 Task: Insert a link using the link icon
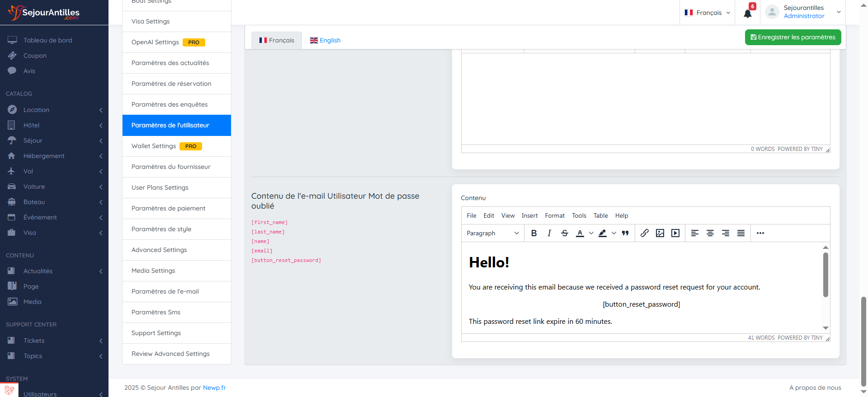645,233
